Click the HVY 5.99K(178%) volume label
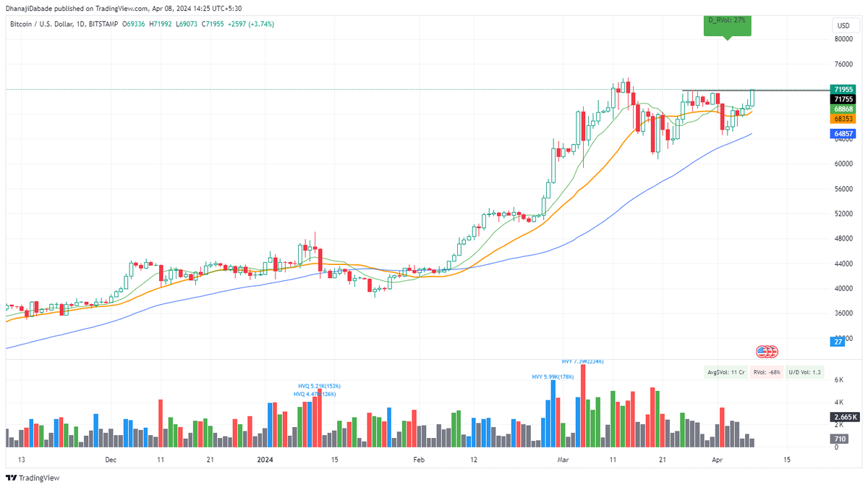This screenshot has height=488, width=868. 553,376
